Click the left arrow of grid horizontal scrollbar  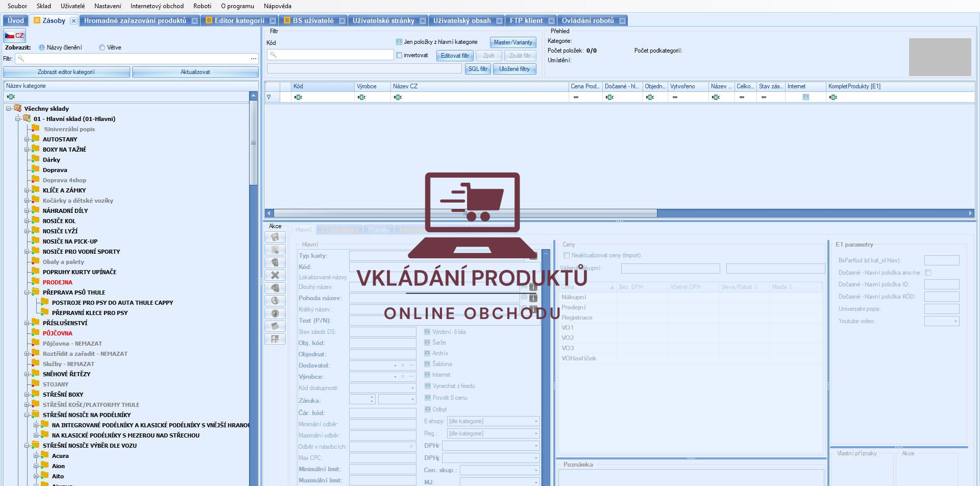pyautogui.click(x=269, y=213)
